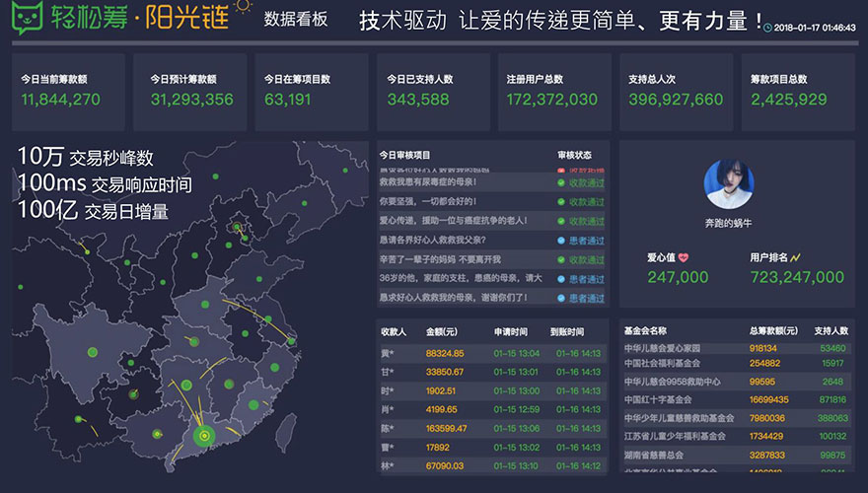This screenshot has height=493, width=868.
Task: Click the amount 4199.65
Action: pyautogui.click(x=441, y=409)
